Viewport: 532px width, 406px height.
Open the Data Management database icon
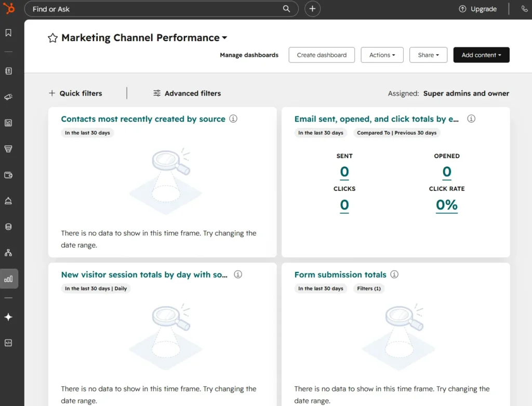pos(8,226)
